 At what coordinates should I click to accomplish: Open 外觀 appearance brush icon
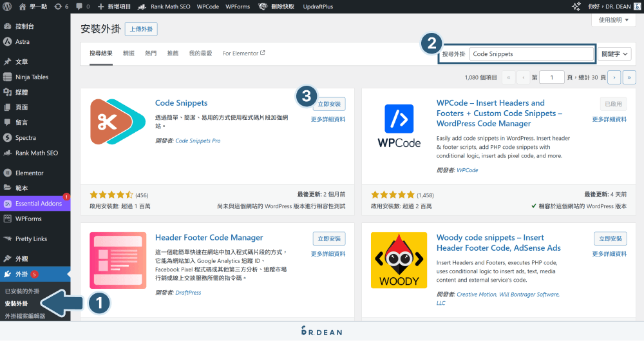[7, 258]
